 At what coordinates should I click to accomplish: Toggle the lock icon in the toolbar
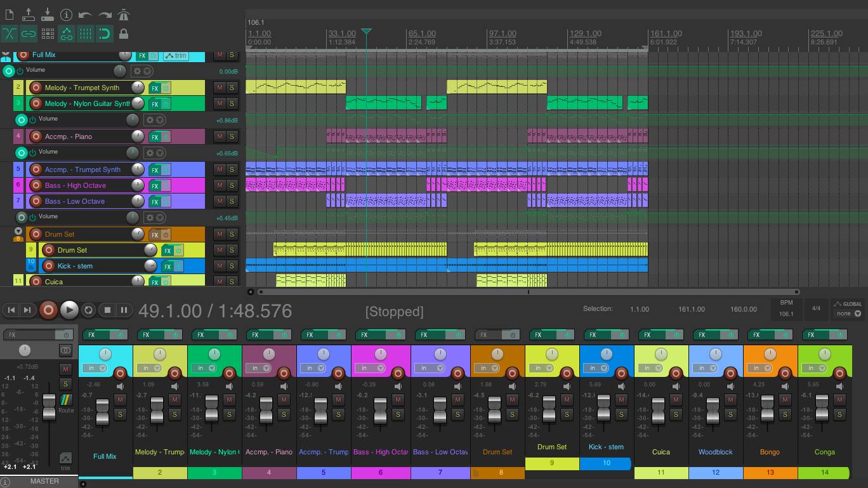[124, 34]
